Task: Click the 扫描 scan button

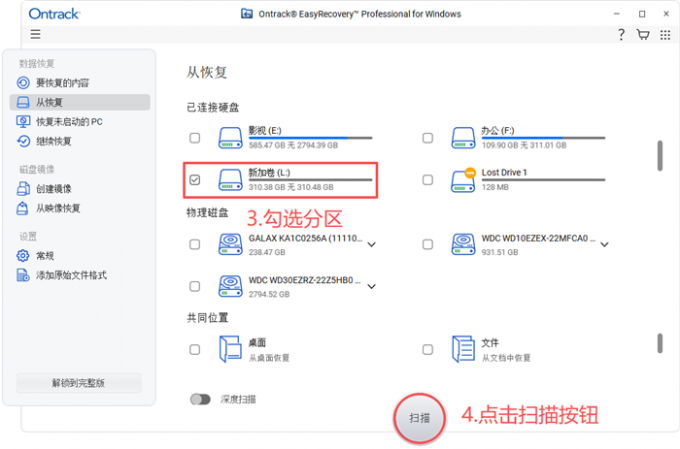Action: pyautogui.click(x=419, y=418)
